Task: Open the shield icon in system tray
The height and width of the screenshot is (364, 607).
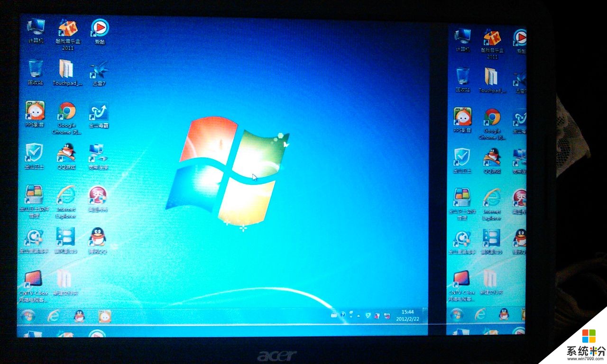Action: 368,315
